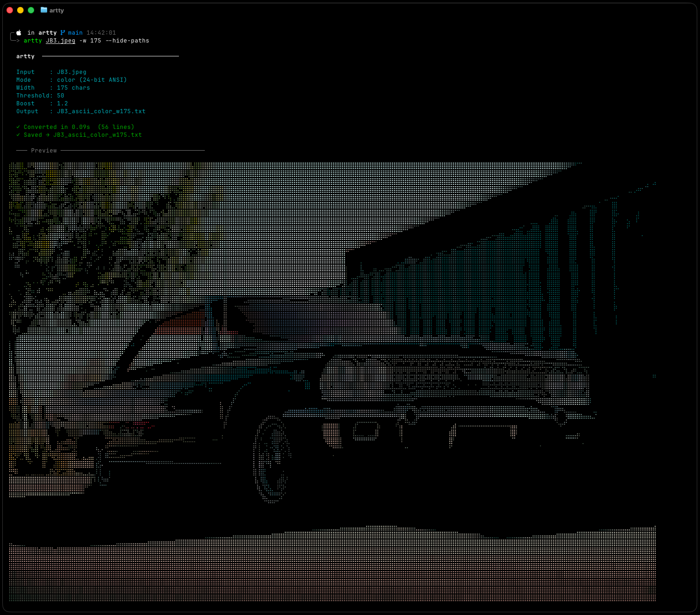The image size is (700, 615).
Task: Open the saved JB3_ascii_color_w175.txt file
Action: pyautogui.click(x=97, y=134)
